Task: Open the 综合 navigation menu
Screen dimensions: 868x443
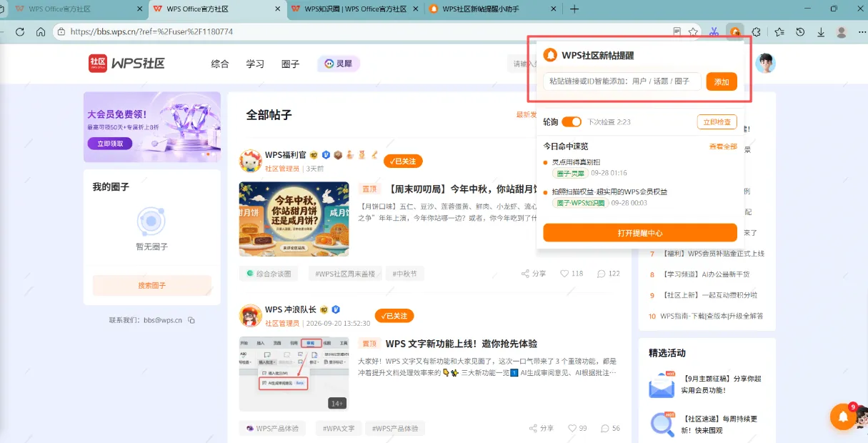Action: (220, 64)
